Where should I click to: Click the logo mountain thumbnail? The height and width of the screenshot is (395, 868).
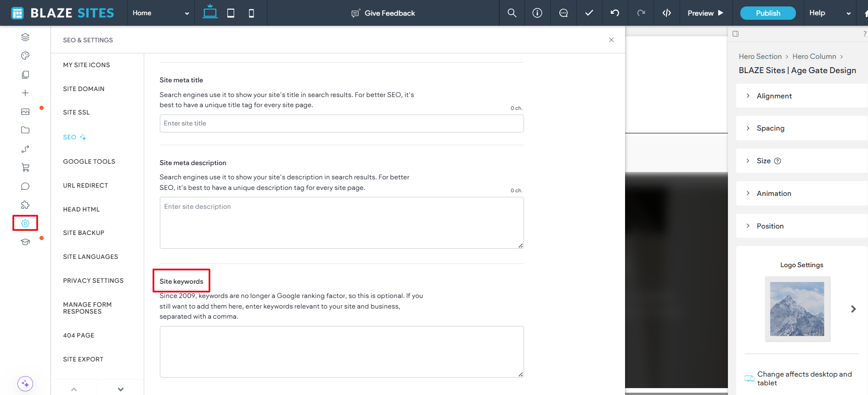click(797, 309)
